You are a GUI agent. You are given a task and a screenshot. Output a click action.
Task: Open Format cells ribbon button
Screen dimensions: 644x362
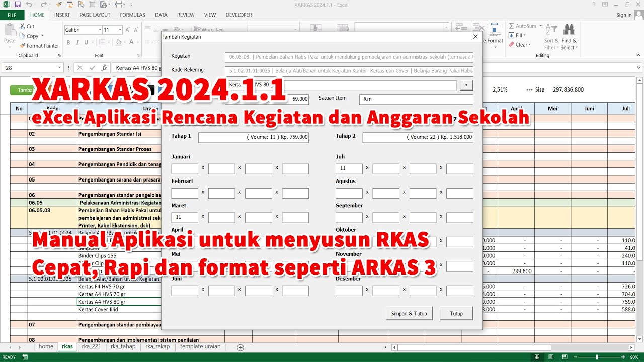tap(495, 36)
